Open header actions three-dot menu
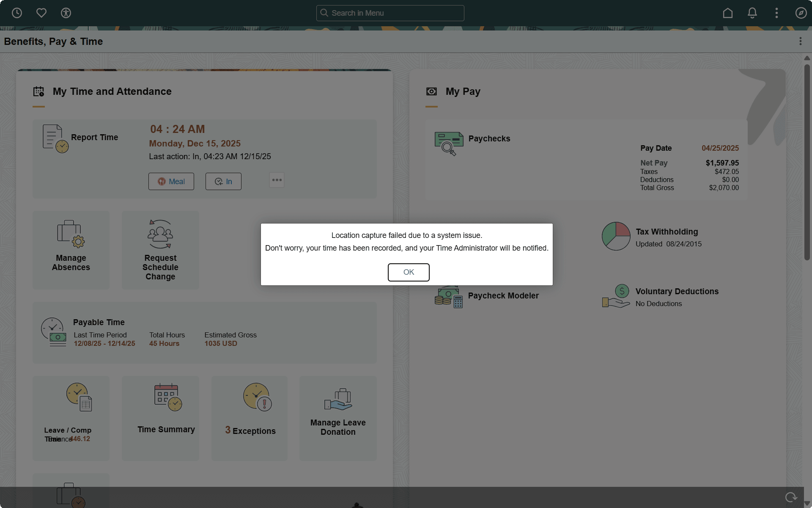 [x=776, y=13]
